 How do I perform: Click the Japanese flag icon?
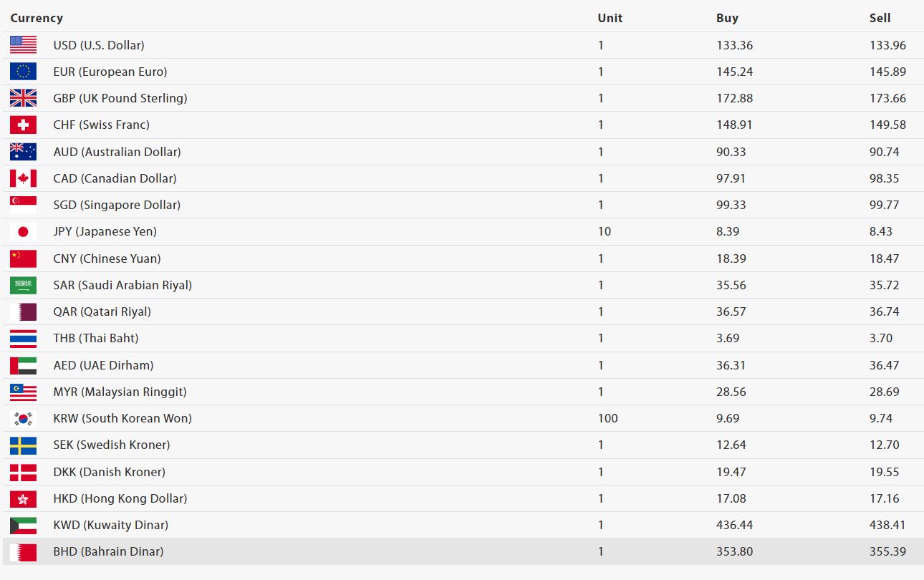pos(23,231)
